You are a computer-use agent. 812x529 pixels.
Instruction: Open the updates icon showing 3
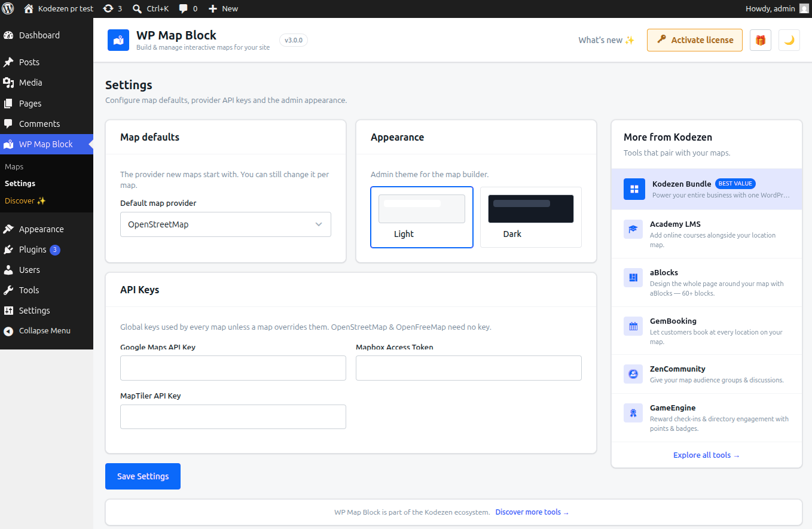click(x=108, y=8)
